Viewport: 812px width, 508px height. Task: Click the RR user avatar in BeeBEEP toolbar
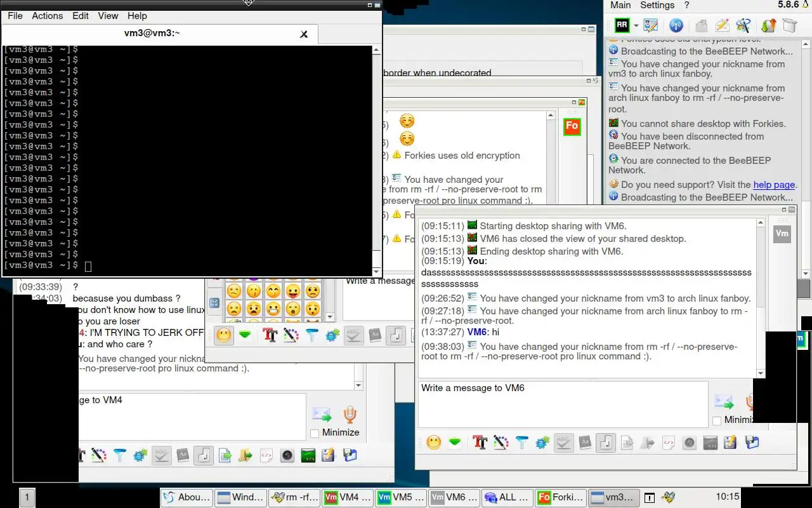coord(622,25)
